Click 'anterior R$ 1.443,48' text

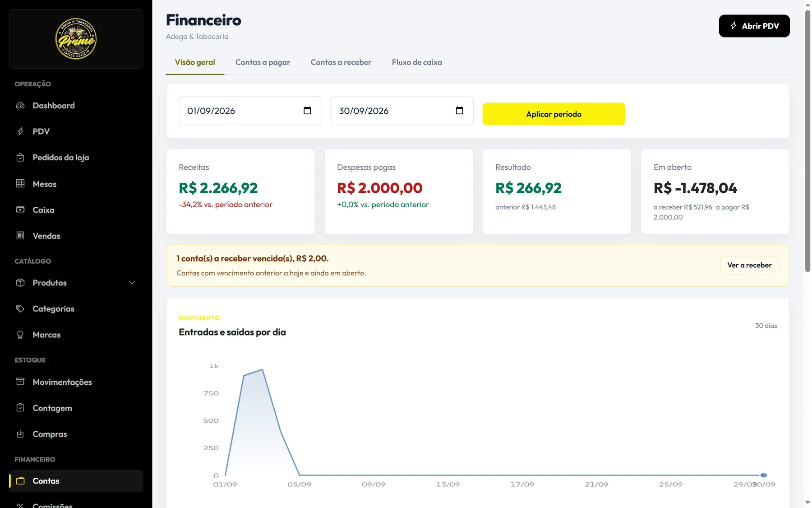(526, 207)
